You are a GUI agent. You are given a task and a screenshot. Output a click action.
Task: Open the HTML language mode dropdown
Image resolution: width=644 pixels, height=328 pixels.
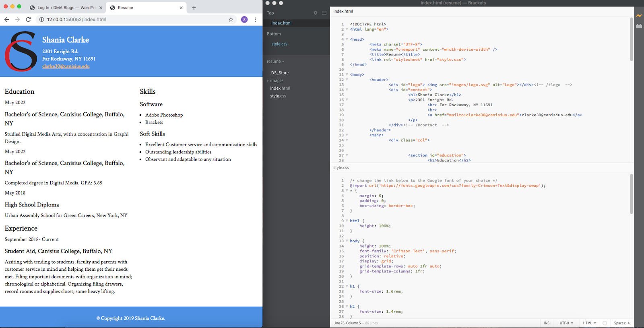(590, 323)
